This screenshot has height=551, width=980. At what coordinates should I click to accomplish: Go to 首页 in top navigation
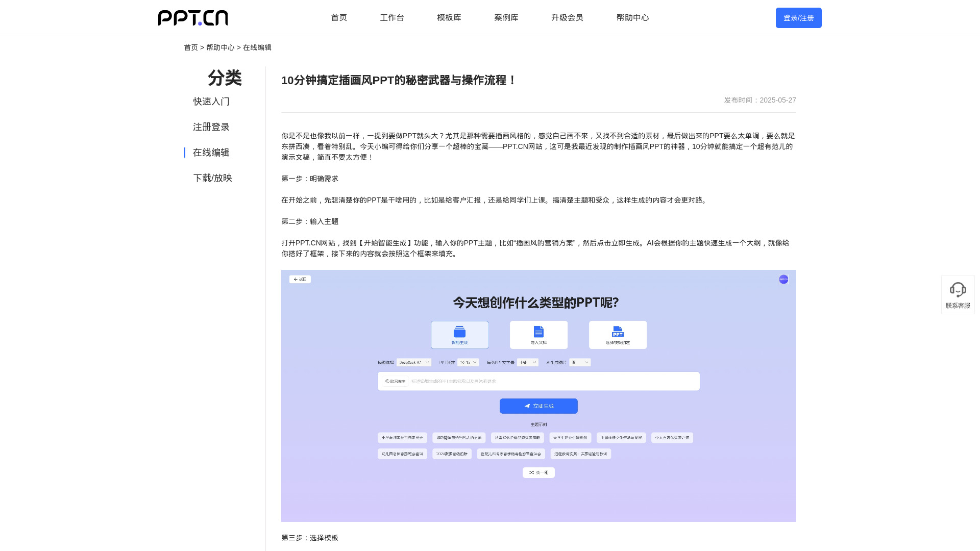pos(339,18)
